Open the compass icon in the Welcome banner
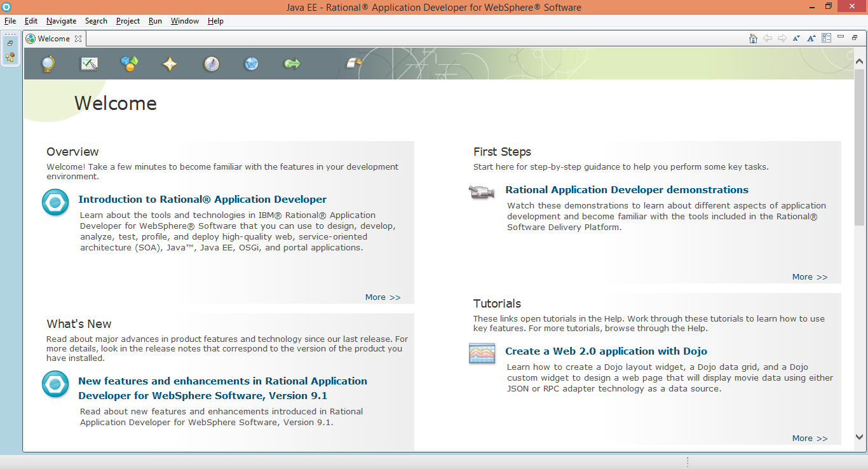 (x=212, y=64)
